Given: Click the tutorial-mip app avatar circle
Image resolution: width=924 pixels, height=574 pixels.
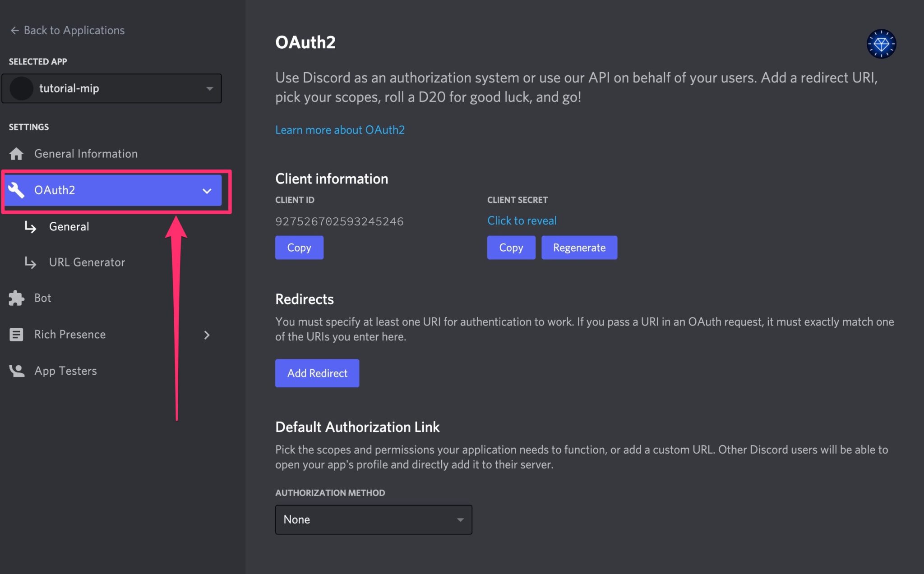Looking at the screenshot, I should pyautogui.click(x=22, y=88).
